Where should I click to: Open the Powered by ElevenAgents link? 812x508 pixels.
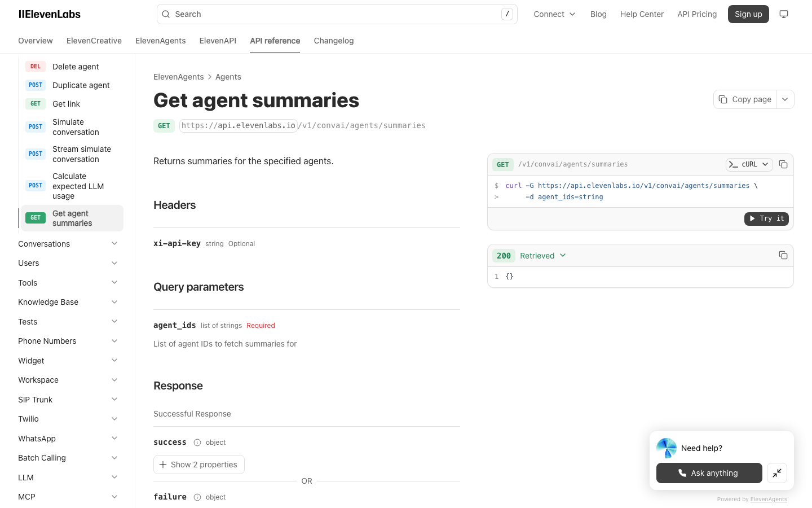coord(769,500)
